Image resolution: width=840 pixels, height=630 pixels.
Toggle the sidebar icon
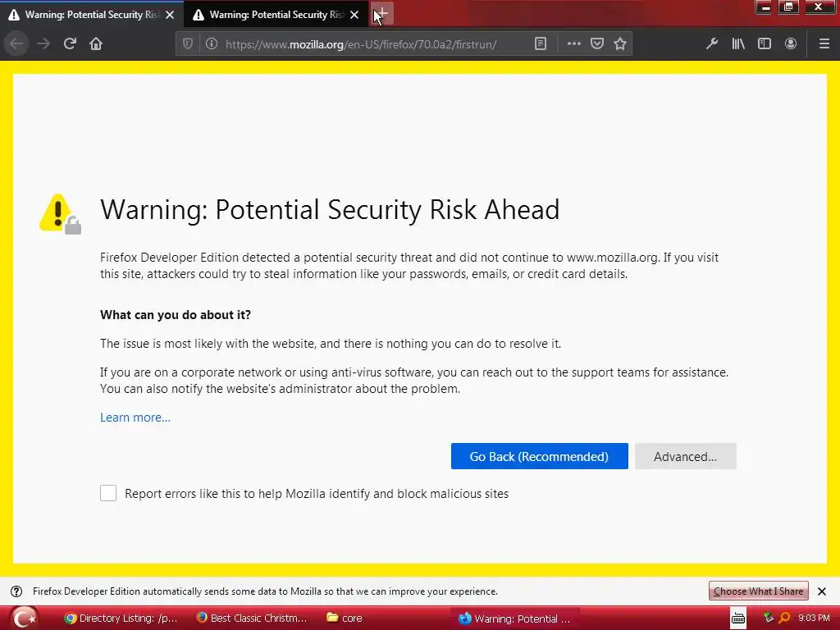coord(765,43)
